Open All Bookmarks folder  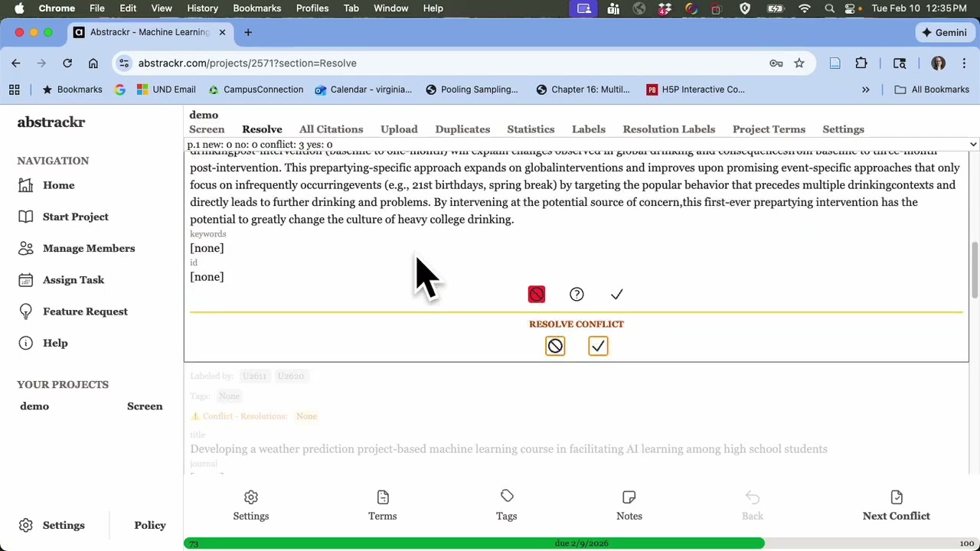pos(932,90)
